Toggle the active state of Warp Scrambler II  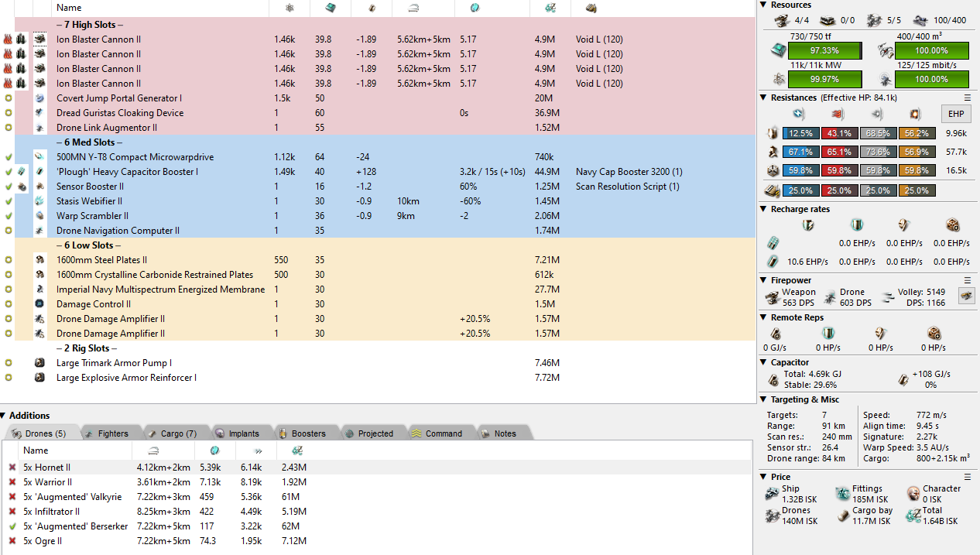(9, 216)
